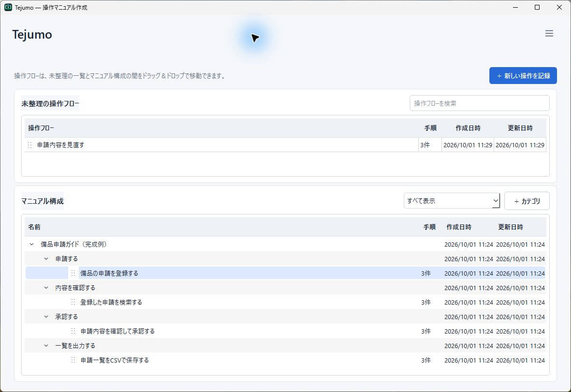Add a category with ＋カテゴリ button
Screen dimensions: 571x392
[x=527, y=201]
